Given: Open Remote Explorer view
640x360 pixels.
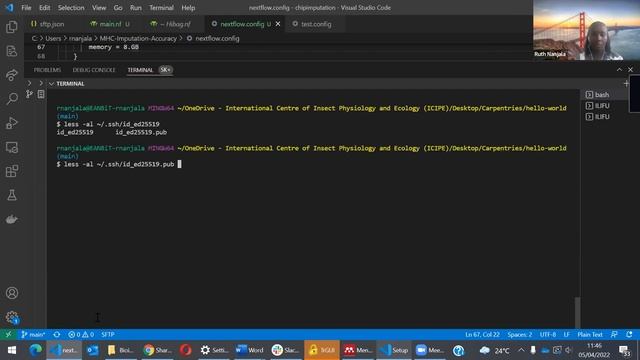Looking at the screenshot, I should tap(12, 147).
